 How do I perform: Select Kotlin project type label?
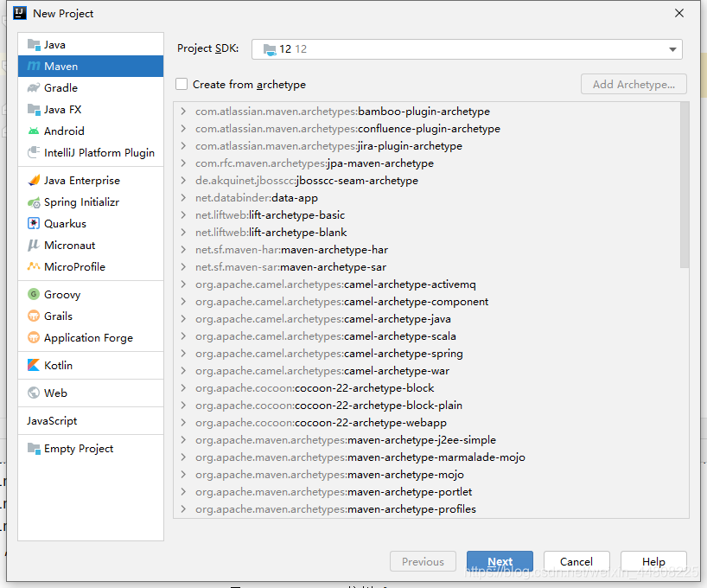(x=58, y=365)
